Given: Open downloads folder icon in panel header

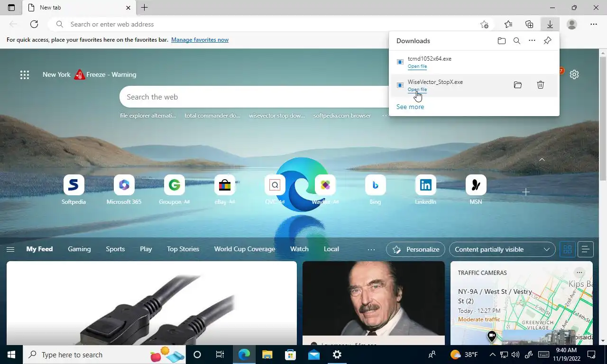Looking at the screenshot, I should click(502, 41).
